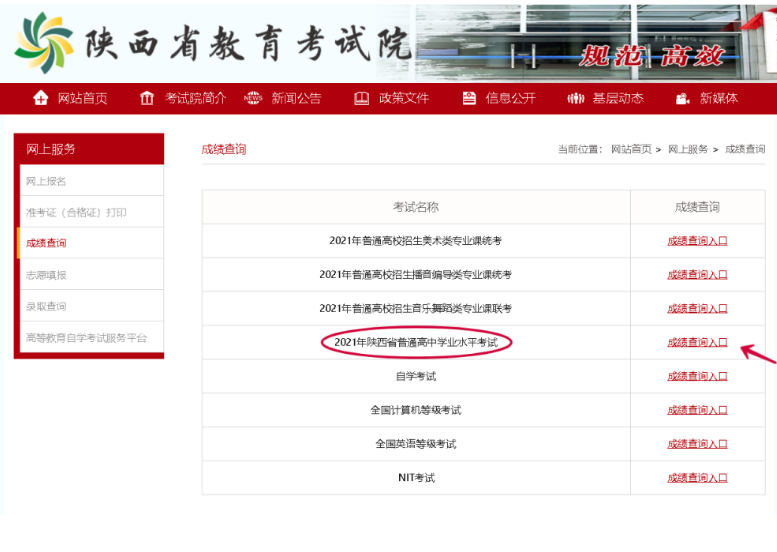The width and height of the screenshot is (777, 552).
Task: Open 网上报名 in the left sidebar
Action: tap(46, 181)
